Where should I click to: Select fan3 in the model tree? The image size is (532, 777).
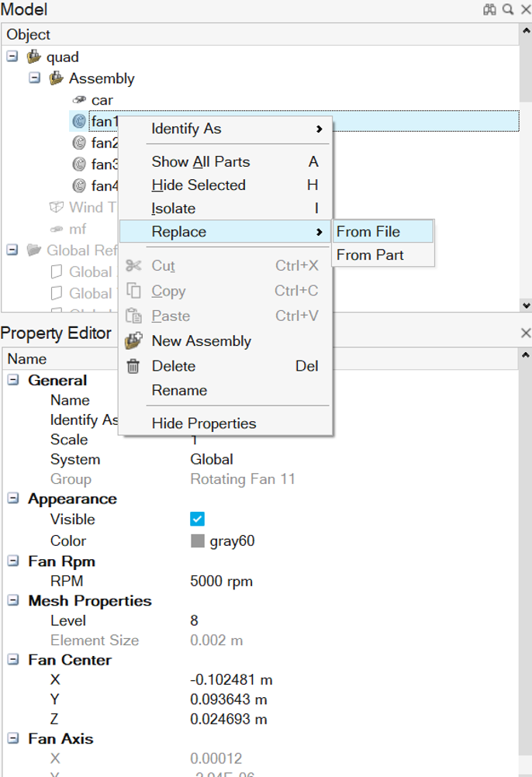click(105, 164)
